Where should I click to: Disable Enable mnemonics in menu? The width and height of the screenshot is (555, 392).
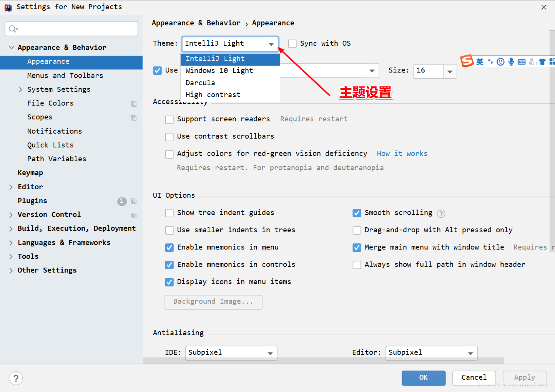point(169,248)
